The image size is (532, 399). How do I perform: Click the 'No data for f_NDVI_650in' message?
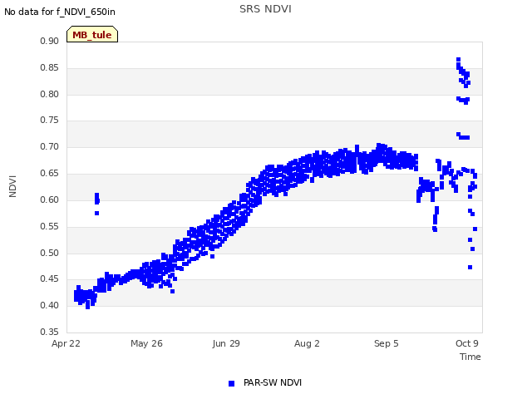tap(60, 12)
